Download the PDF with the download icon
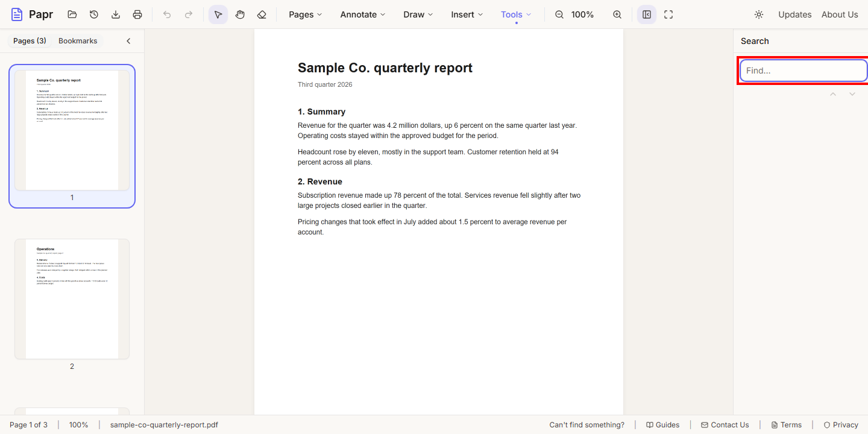The height and width of the screenshot is (434, 868). point(116,14)
